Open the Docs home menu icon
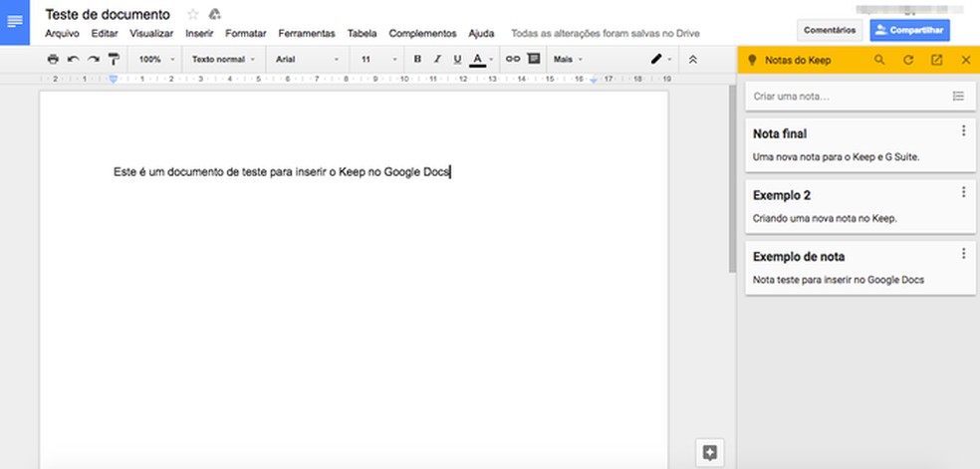 [14, 21]
